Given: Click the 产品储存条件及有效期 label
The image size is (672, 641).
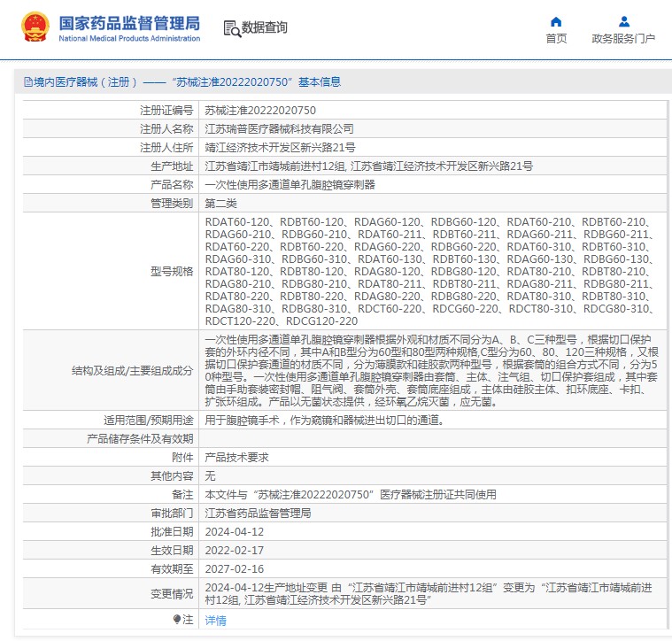Looking at the screenshot, I should (140, 439).
